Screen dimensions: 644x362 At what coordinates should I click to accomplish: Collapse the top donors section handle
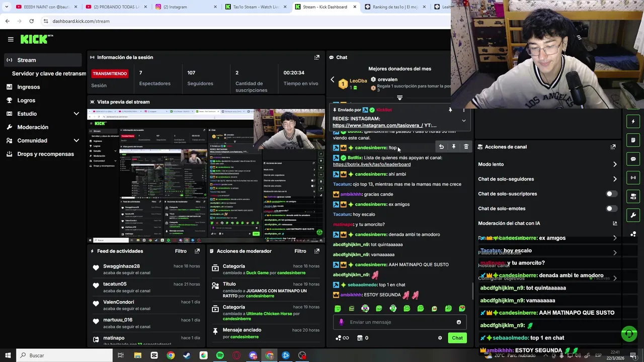399,98
